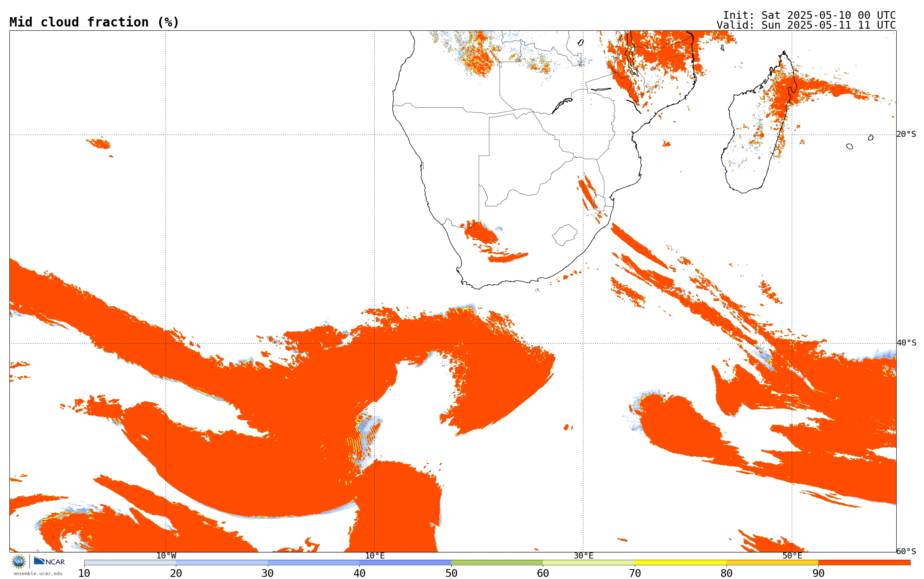Click the 20–30 light blue colorbar segment

pos(222,563)
